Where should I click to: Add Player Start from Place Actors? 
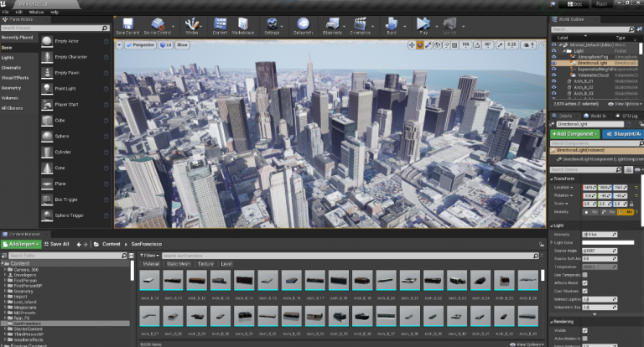[x=75, y=105]
